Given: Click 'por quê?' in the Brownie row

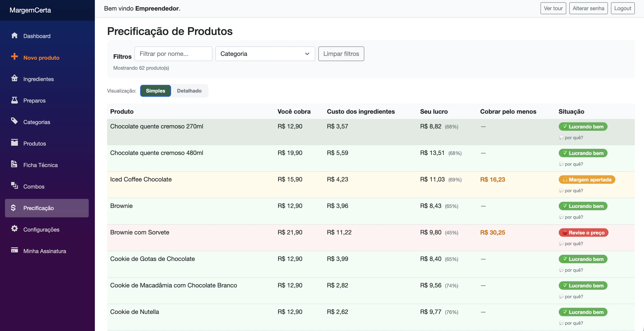Looking at the screenshot, I should pyautogui.click(x=571, y=217).
